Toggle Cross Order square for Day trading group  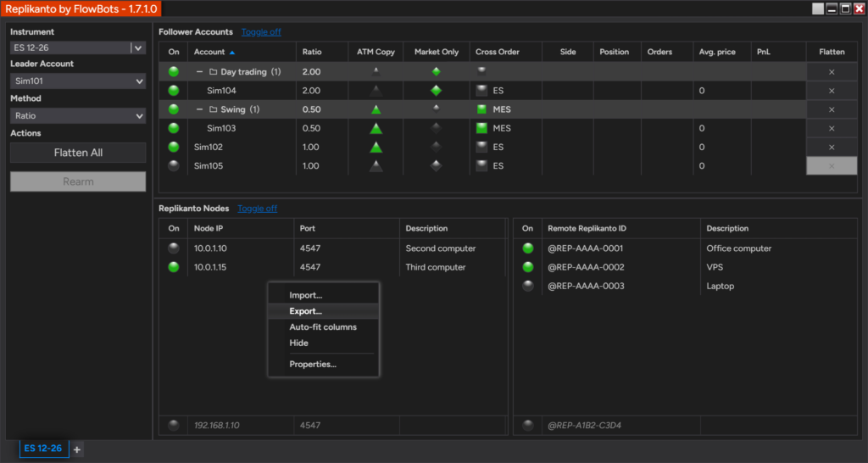coord(481,70)
